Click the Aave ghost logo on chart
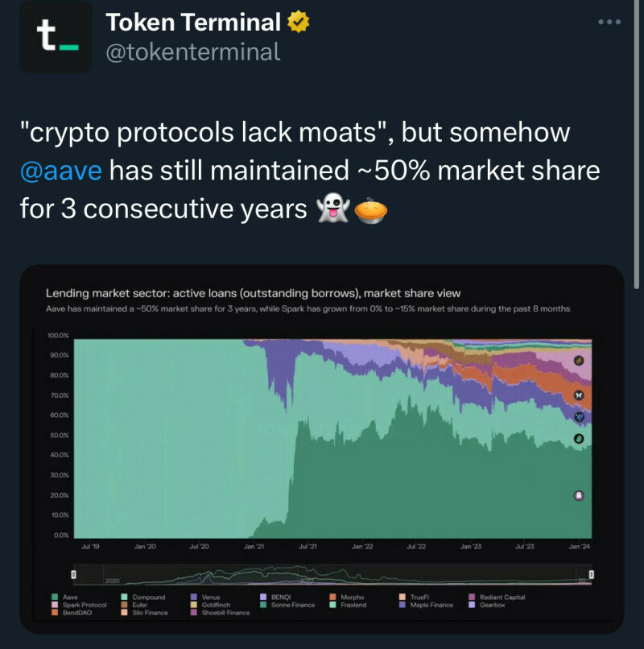This screenshot has height=649, width=644. [x=578, y=495]
